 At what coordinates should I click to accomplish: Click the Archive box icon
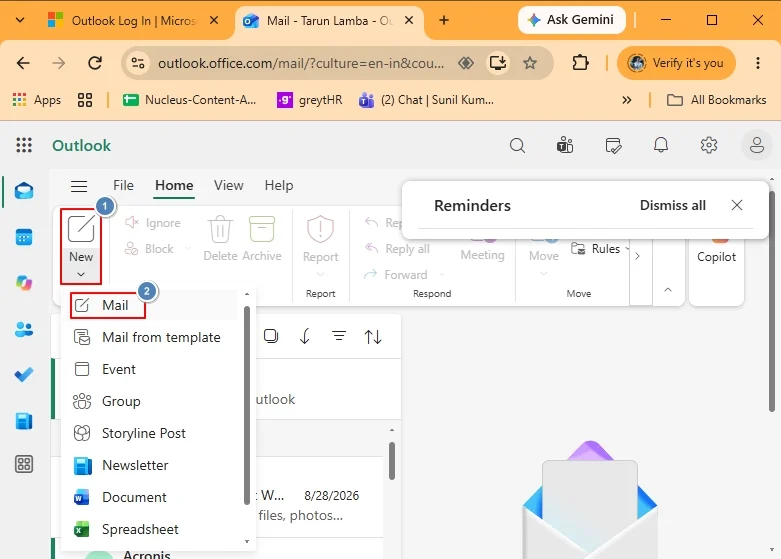[x=262, y=229]
